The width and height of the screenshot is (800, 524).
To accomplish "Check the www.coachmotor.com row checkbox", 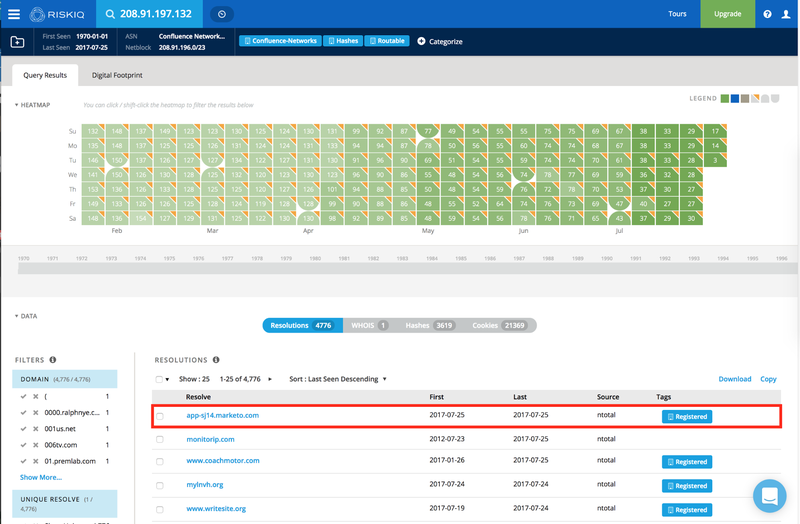I will click(x=160, y=462).
